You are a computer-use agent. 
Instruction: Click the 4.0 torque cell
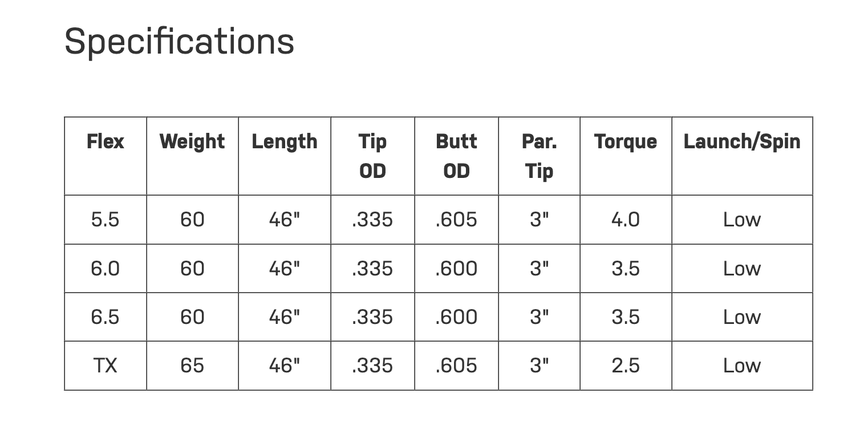[x=626, y=220]
